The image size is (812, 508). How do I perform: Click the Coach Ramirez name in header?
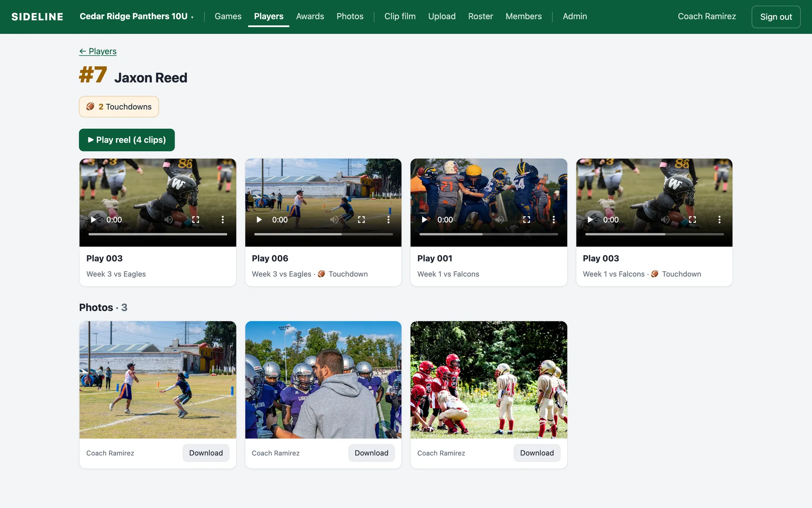click(x=707, y=17)
